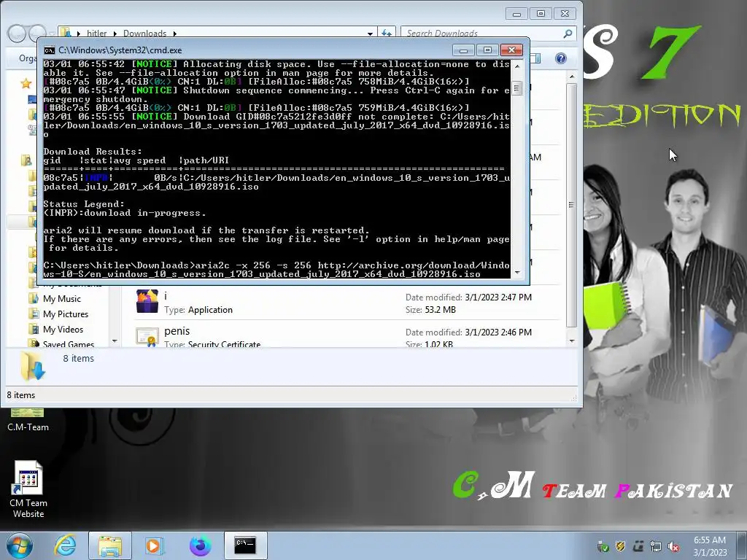
Task: Click the Action Center shield tray icon
Action: pyautogui.click(x=621, y=546)
